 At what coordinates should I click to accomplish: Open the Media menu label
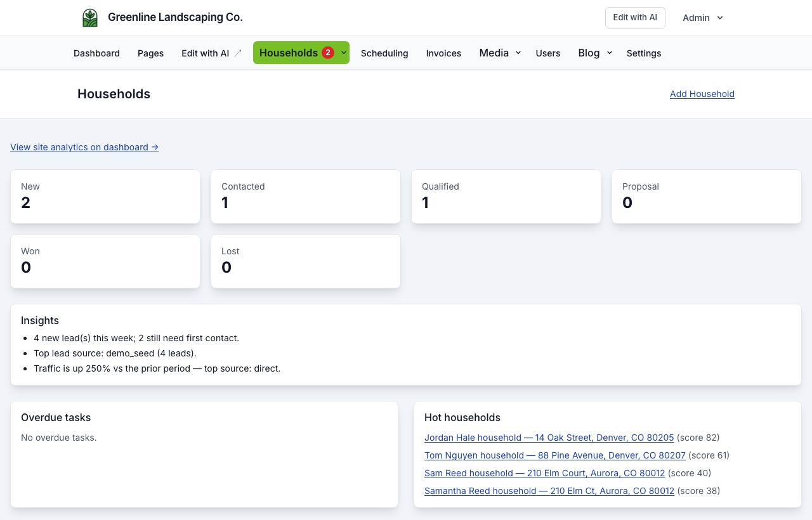(494, 53)
